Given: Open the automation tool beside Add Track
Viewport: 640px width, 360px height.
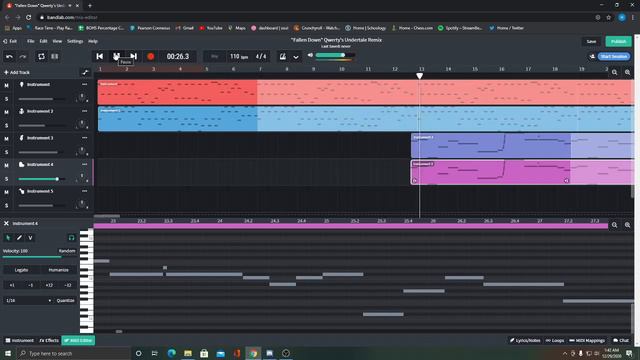Looking at the screenshot, I should pyautogui.click(x=85, y=72).
